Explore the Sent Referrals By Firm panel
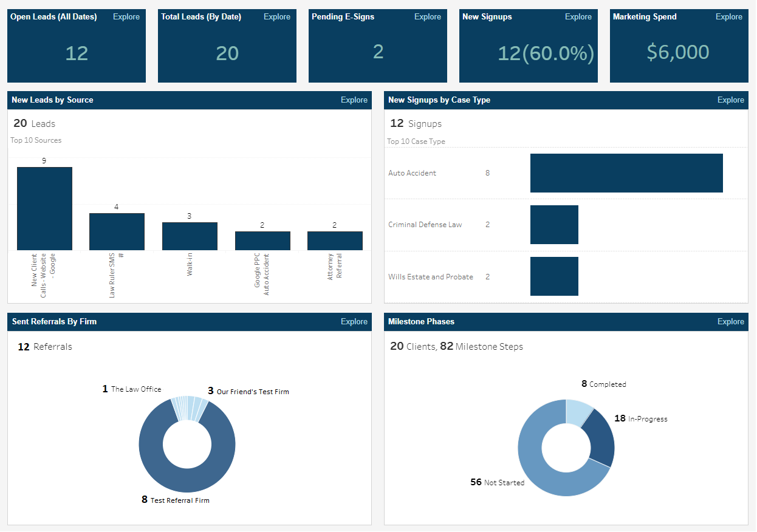The width and height of the screenshot is (757, 532). (x=354, y=321)
